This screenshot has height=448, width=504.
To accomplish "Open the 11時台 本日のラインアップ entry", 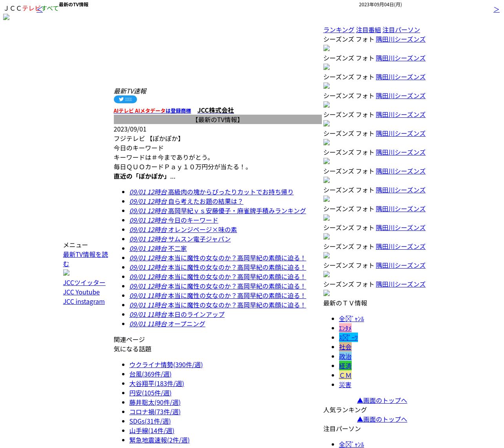I will coord(177,315).
